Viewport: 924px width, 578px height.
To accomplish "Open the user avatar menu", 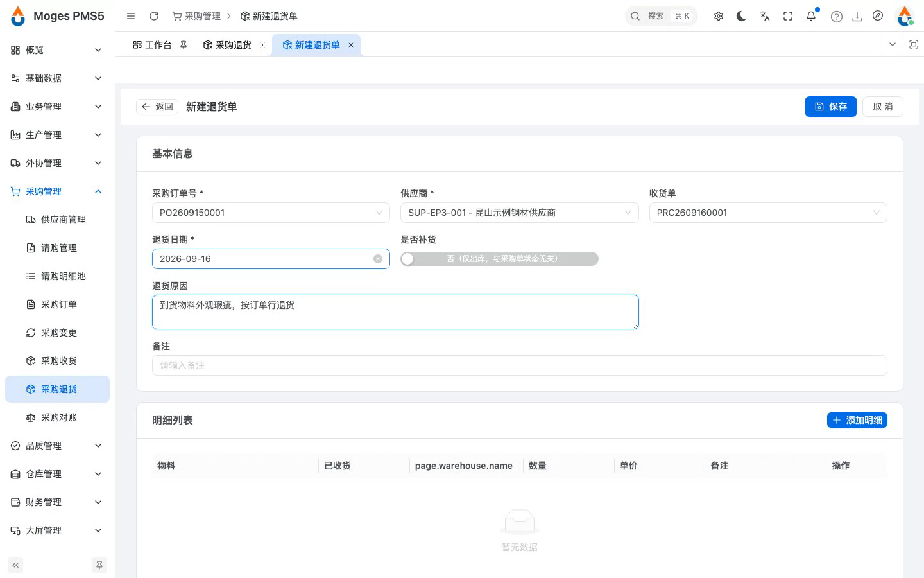I will point(905,16).
